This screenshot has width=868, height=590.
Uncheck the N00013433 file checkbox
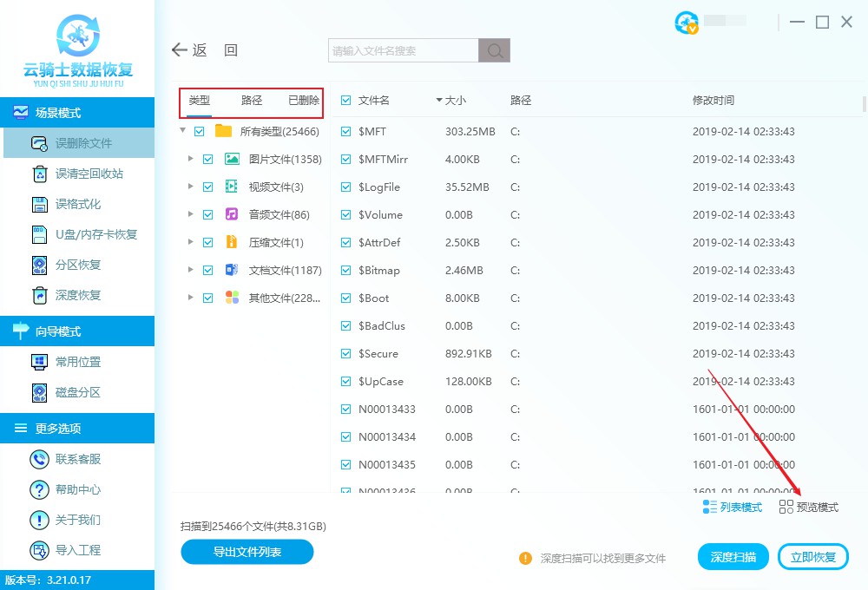click(x=346, y=409)
